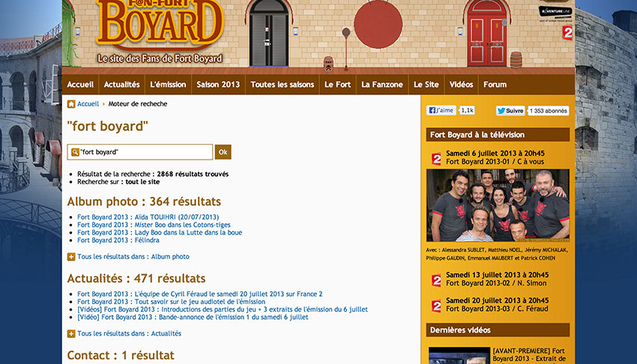Viewport: 637px width, 364px height.
Task: Click the France 2 logo in header
Action: click(567, 32)
